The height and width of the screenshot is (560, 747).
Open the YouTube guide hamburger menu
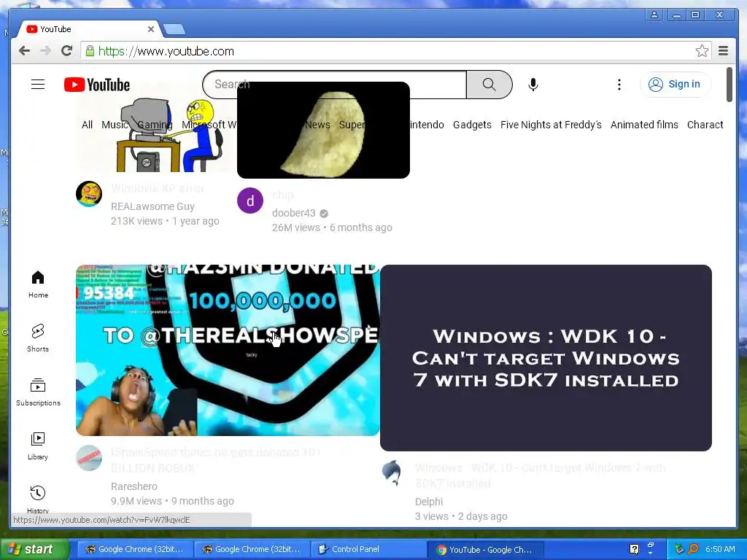[38, 85]
